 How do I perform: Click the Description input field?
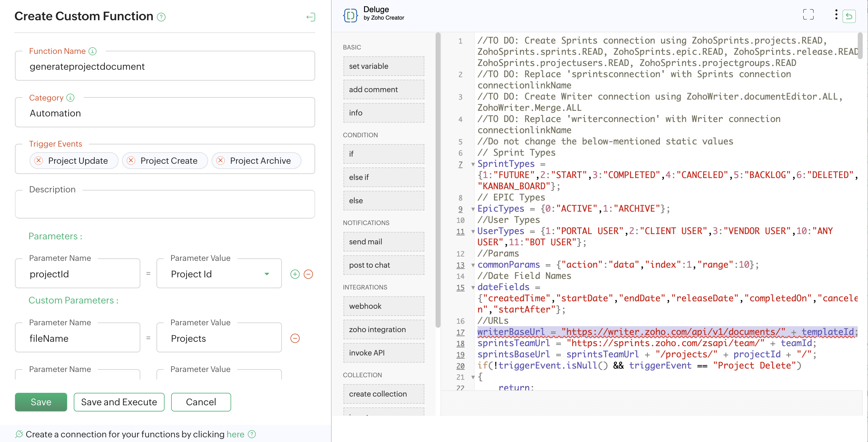point(165,205)
